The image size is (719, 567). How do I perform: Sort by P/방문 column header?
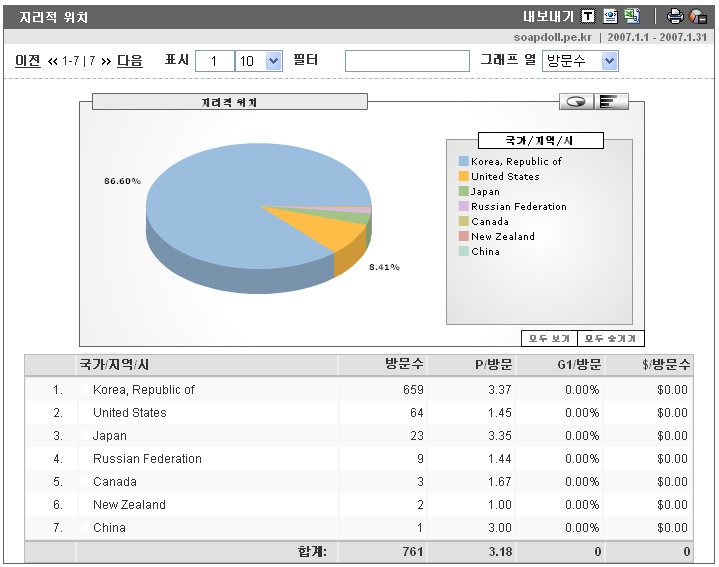(493, 364)
